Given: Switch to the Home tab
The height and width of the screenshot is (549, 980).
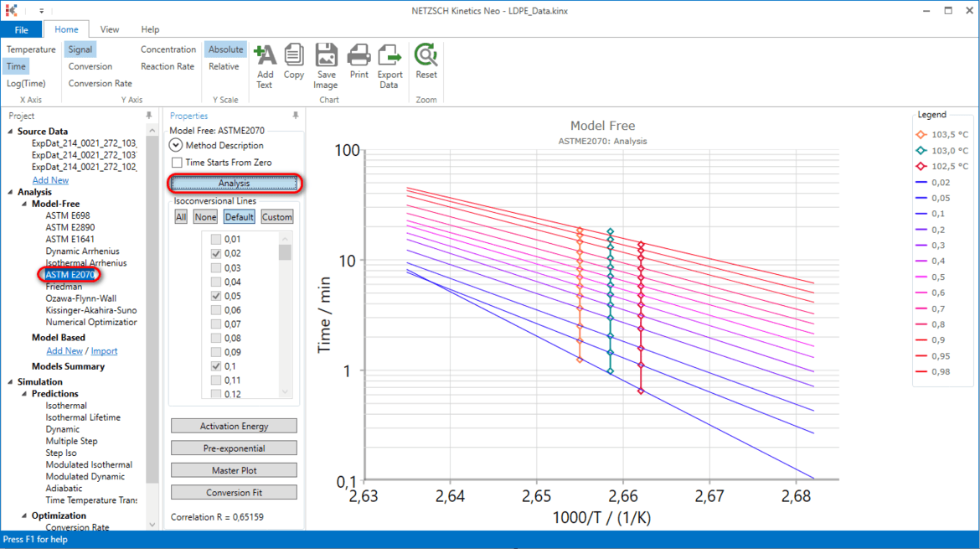Looking at the screenshot, I should (66, 29).
